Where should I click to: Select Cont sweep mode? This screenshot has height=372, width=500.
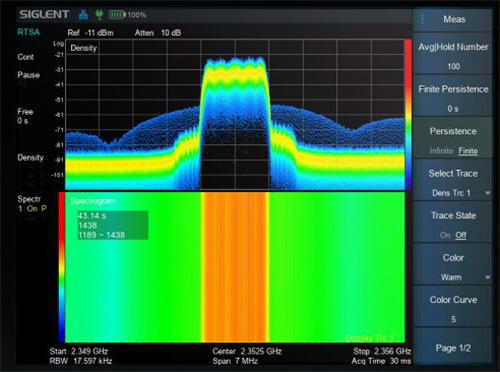click(25, 57)
